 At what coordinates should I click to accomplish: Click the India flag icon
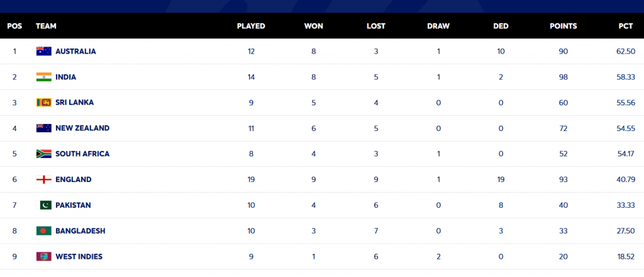44,77
